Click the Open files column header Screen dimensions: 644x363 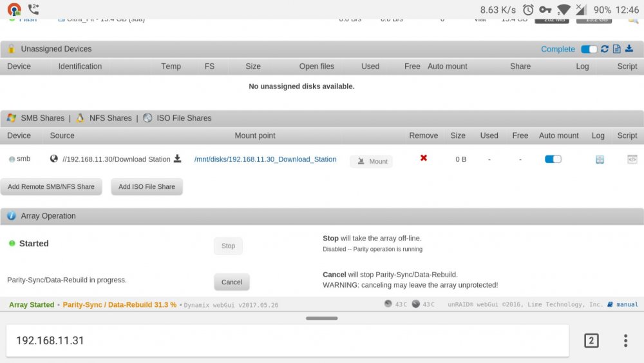[316, 66]
